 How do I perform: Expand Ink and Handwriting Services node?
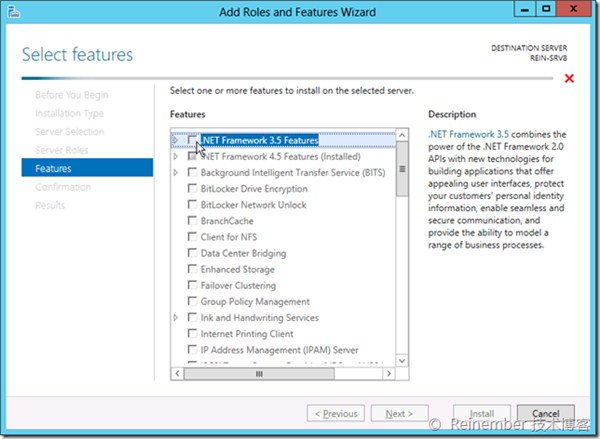pos(175,317)
